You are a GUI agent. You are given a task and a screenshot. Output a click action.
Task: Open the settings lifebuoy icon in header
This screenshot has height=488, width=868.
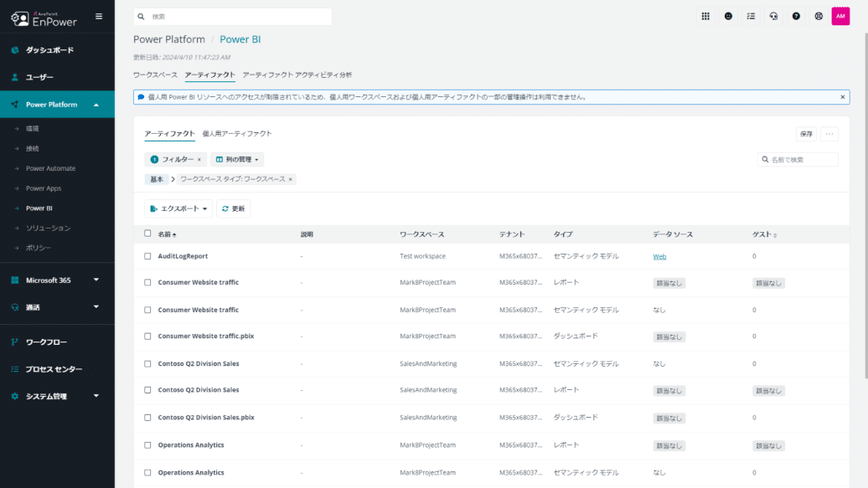pos(819,17)
